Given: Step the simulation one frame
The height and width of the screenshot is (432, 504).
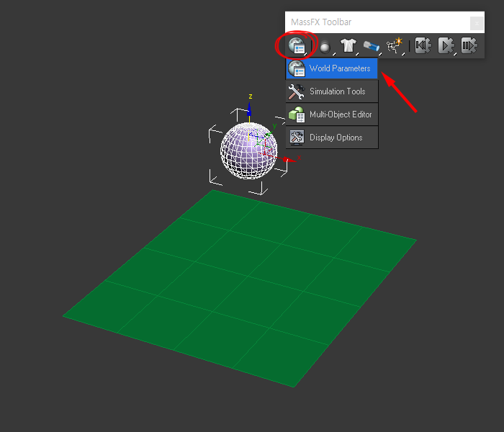Looking at the screenshot, I should [469, 45].
